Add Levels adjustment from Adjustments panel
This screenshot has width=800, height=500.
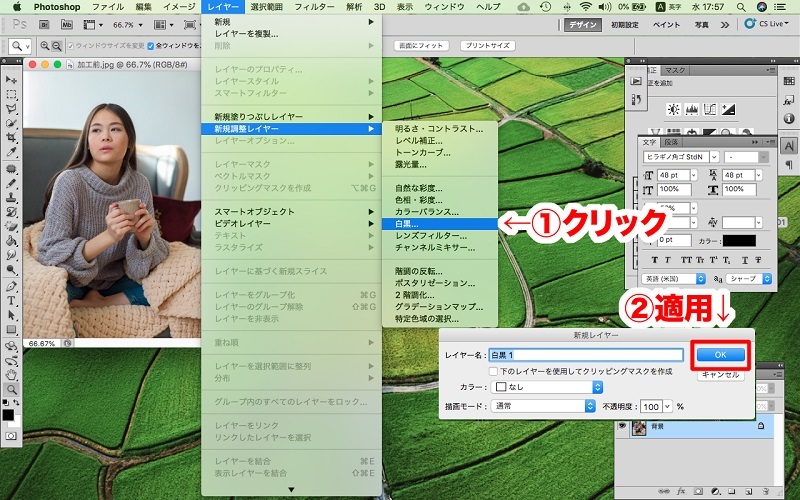click(692, 109)
